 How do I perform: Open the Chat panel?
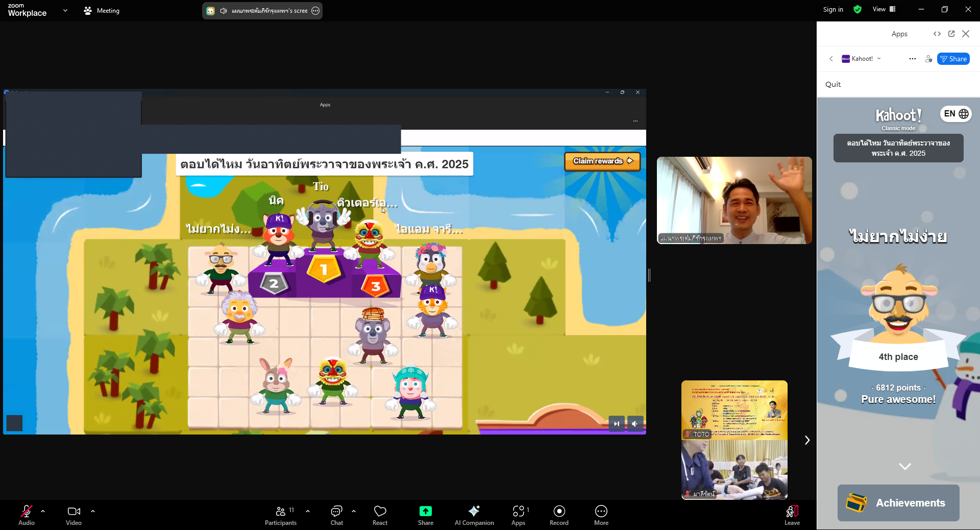337,515
